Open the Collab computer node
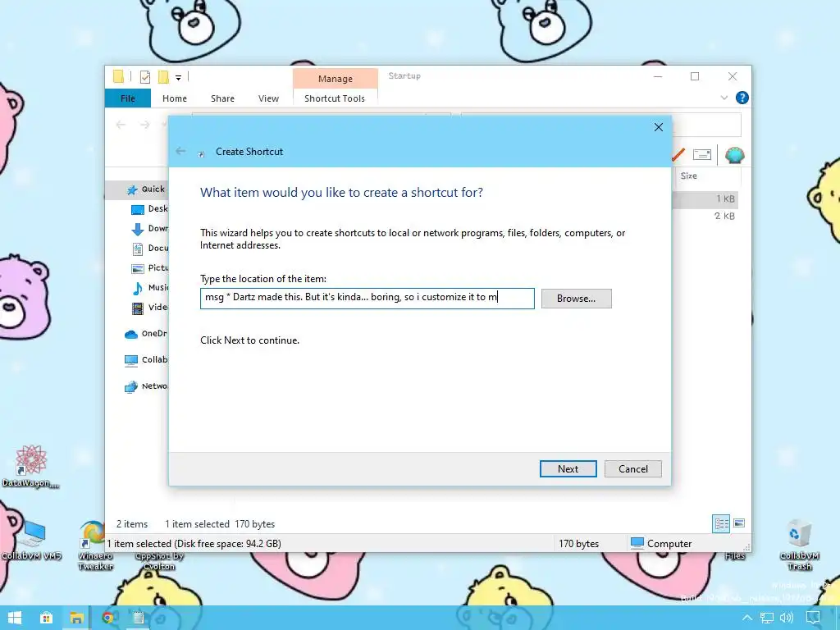 pyautogui.click(x=146, y=360)
